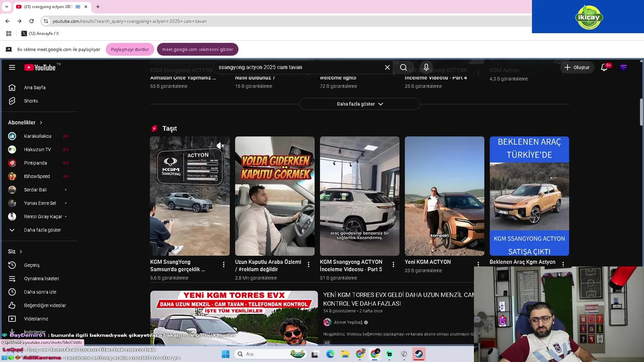
Task: Go back with the browser back arrow
Action: [x=7, y=21]
